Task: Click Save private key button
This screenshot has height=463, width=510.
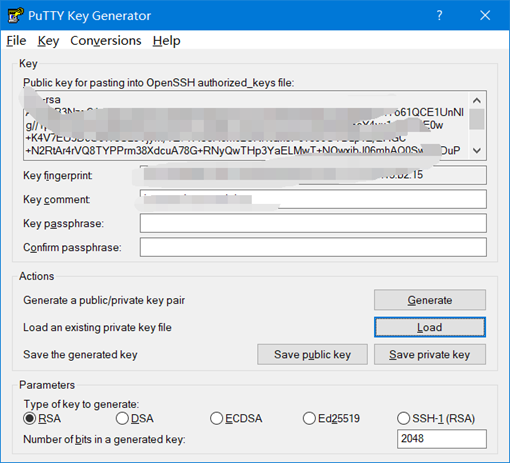Action: pos(430,354)
